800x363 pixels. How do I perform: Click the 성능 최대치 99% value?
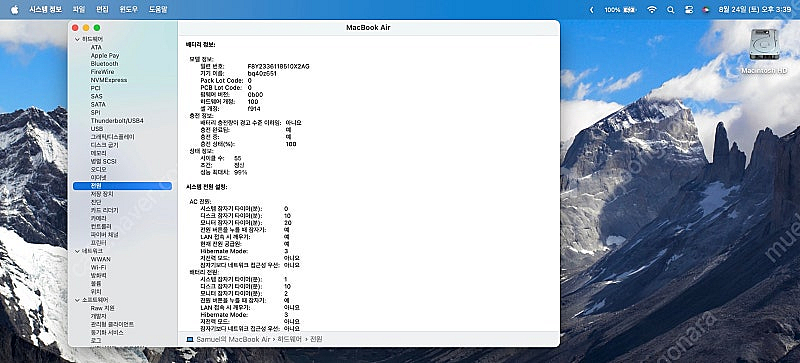[240, 173]
